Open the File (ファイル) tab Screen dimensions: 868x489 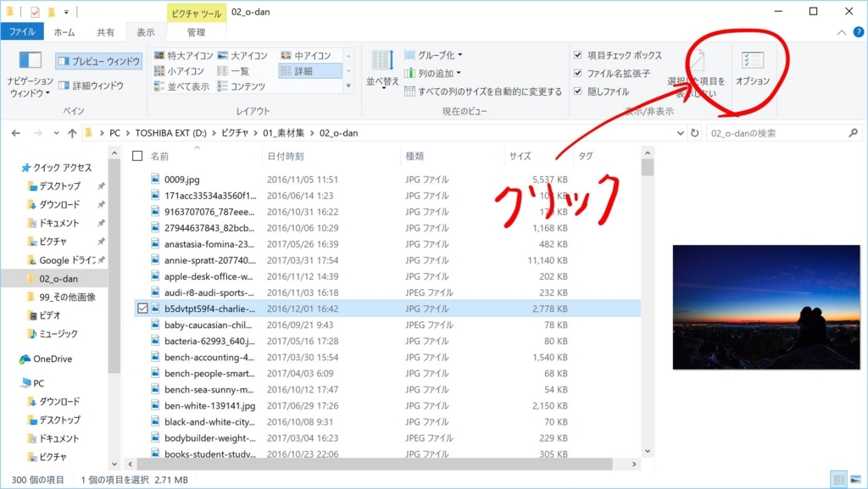22,31
